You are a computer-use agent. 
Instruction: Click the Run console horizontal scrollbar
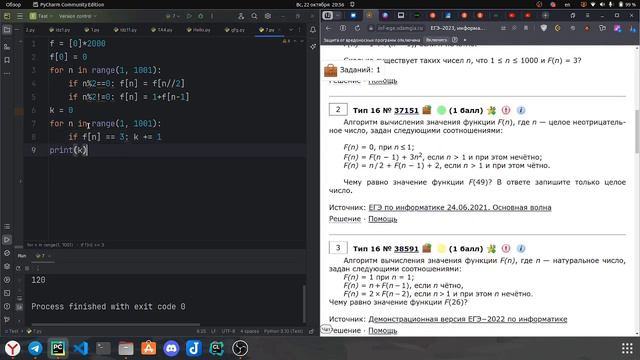[116, 325]
